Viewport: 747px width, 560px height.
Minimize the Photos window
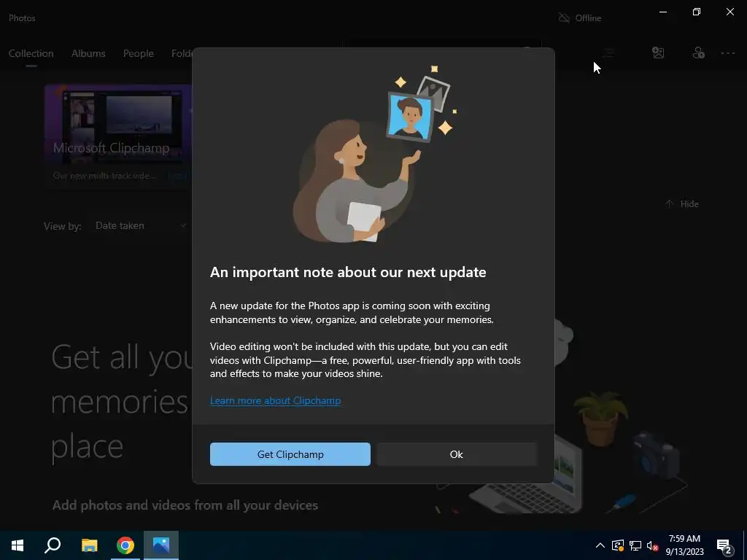point(663,12)
